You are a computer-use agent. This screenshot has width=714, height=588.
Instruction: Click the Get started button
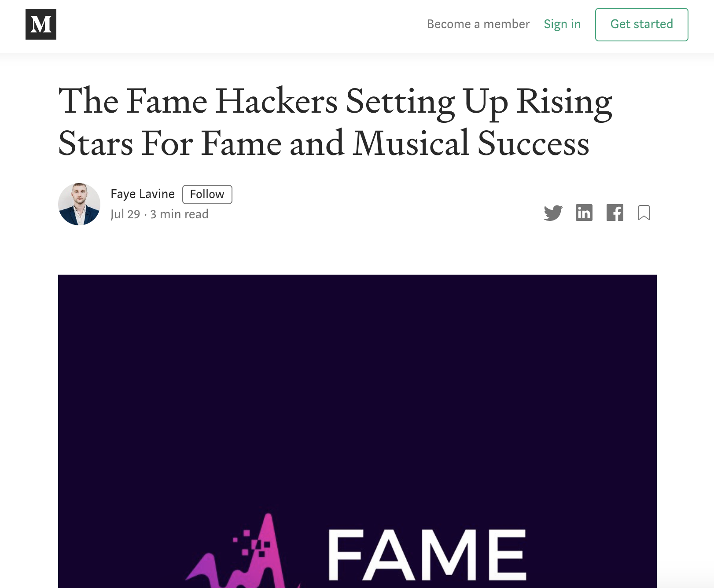click(x=642, y=25)
